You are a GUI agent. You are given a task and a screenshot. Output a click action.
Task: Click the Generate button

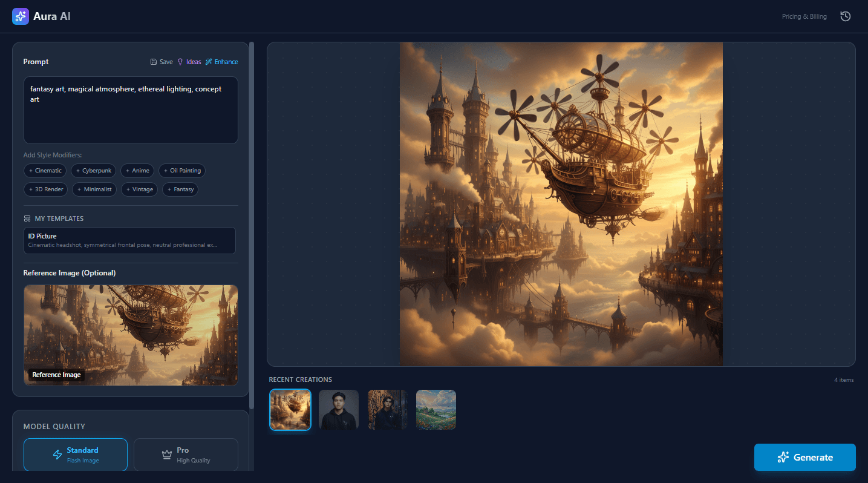804,457
